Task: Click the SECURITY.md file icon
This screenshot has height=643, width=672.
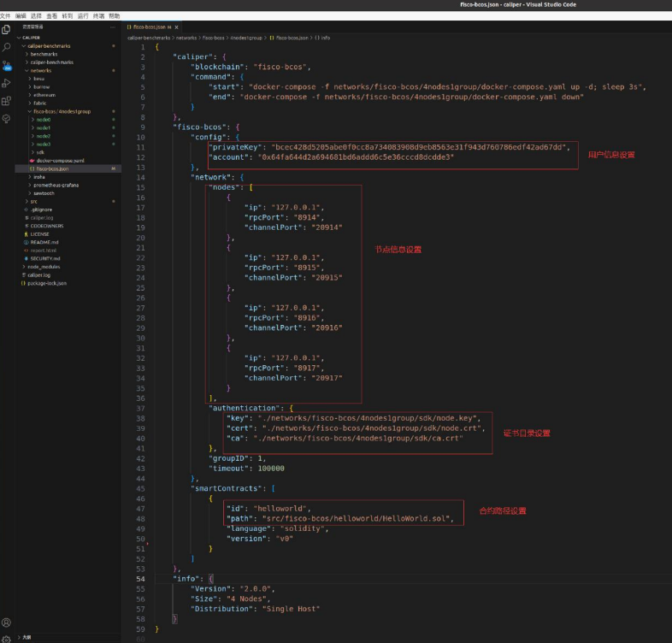Action: [x=27, y=258]
